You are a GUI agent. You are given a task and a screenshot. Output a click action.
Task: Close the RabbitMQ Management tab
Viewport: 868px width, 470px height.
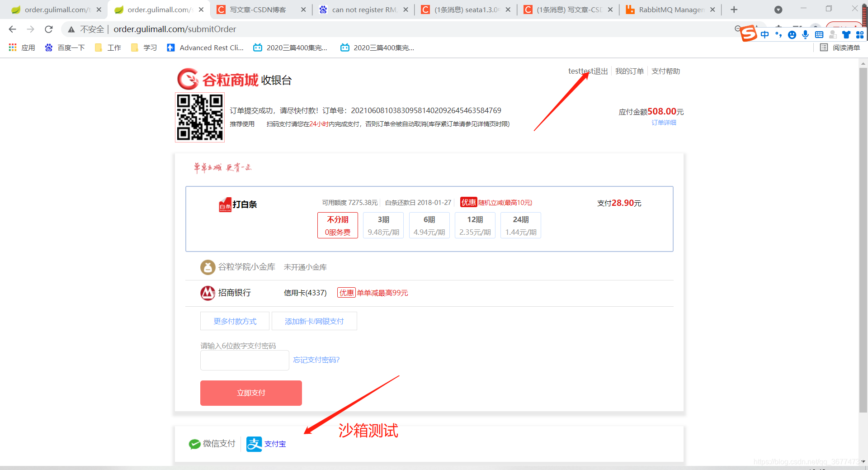(x=713, y=9)
